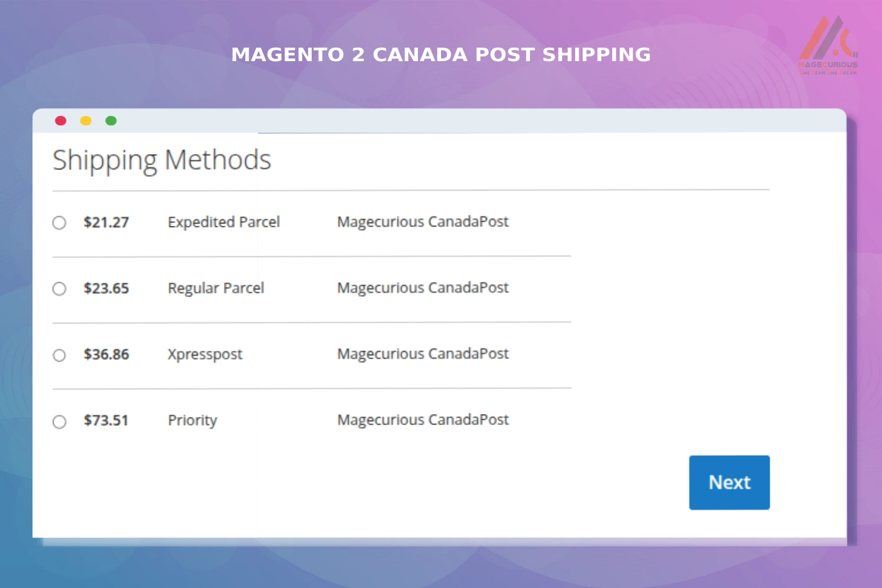Click the $36.86 price label
Image resolution: width=882 pixels, height=588 pixels.
[x=106, y=355]
